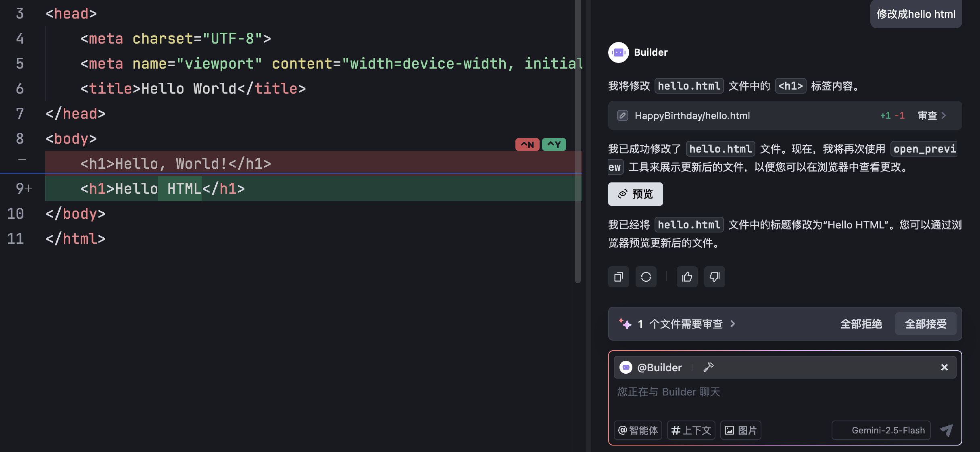Reject the change with ^N button
The height and width of the screenshot is (452, 980).
[527, 144]
